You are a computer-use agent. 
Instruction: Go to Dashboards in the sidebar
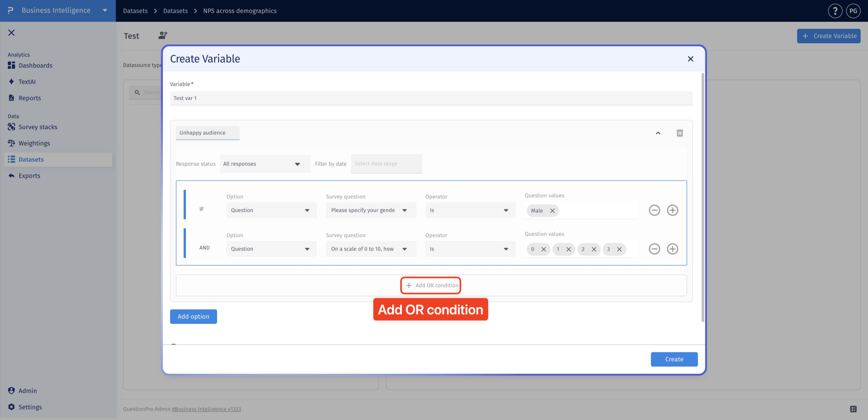coord(36,66)
